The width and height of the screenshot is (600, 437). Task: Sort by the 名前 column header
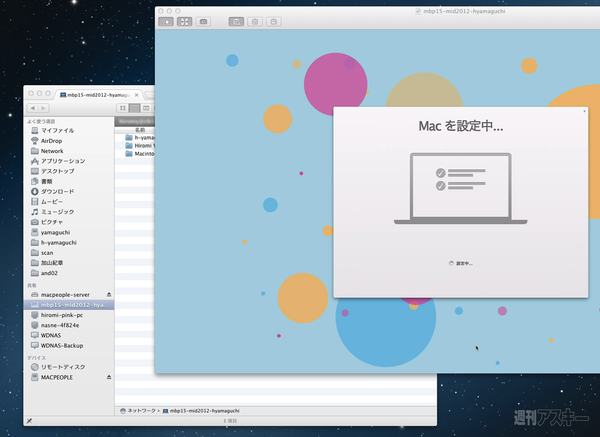(140, 130)
